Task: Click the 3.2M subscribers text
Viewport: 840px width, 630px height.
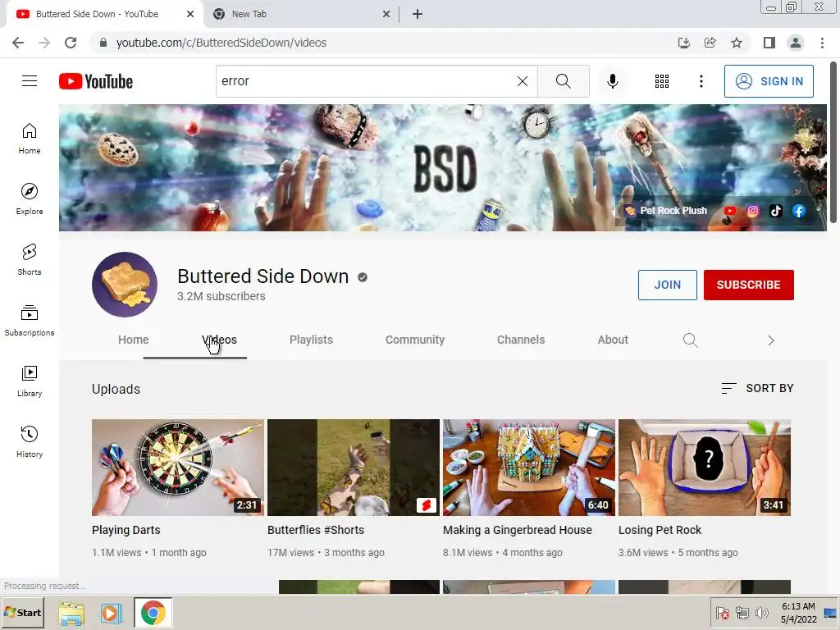Action: (221, 296)
